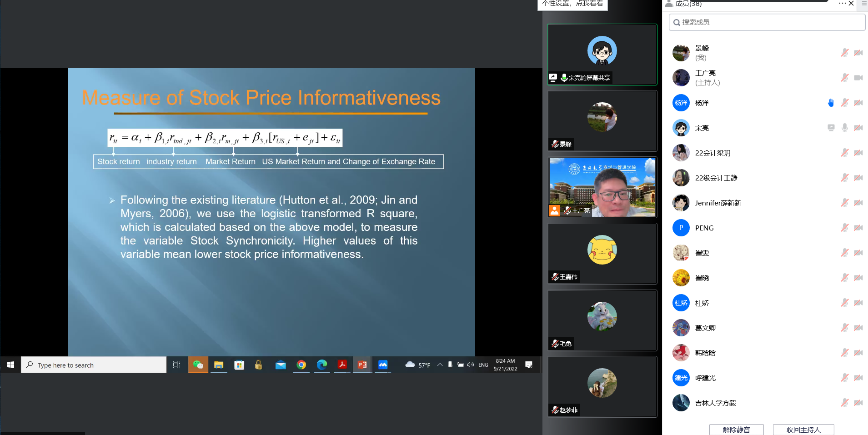Click the muted microphone icon for PENG

click(x=844, y=228)
